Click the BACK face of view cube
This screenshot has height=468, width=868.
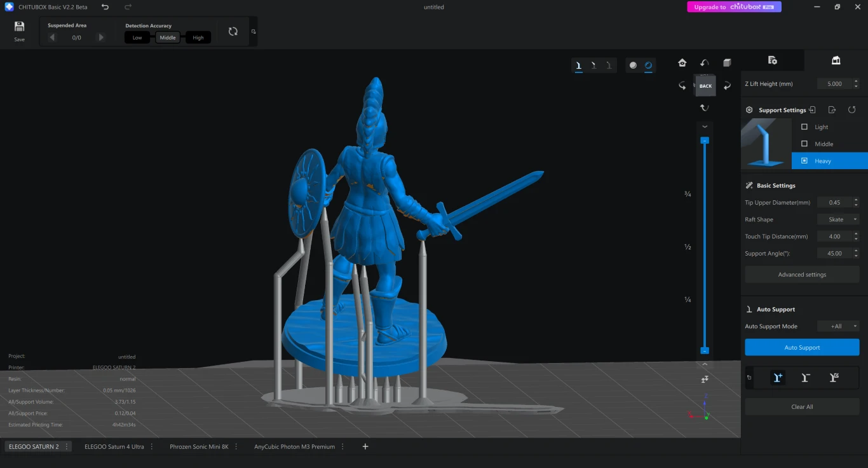click(705, 86)
